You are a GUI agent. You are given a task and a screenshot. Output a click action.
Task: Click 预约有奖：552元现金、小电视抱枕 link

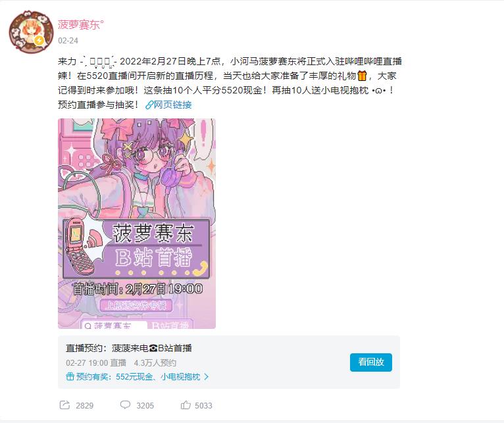pos(138,376)
